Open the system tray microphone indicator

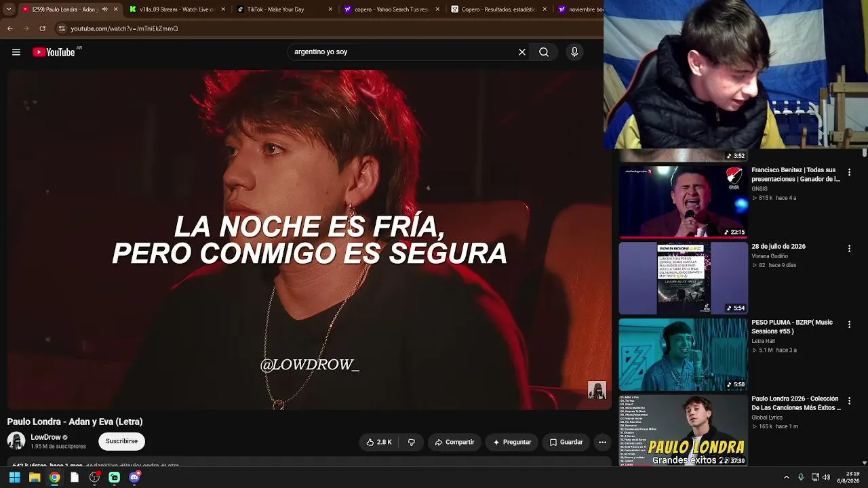tap(801, 477)
